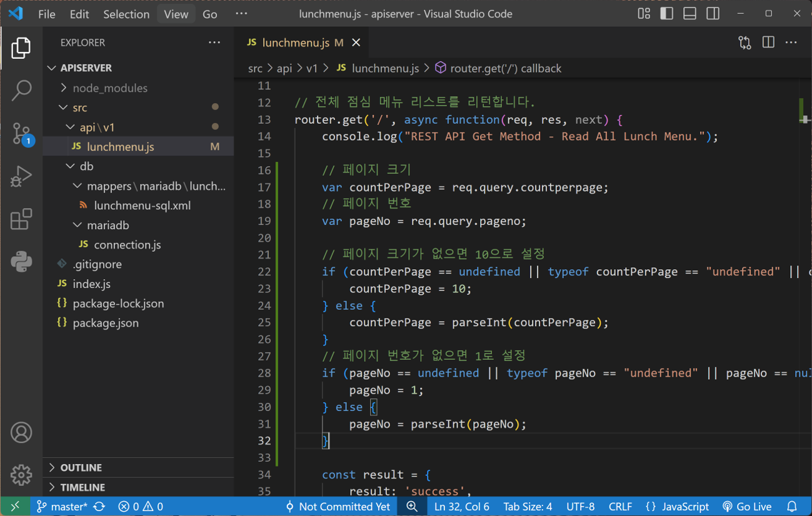Screen dimensions: 812x516
Task: Change file encoding UTF-8
Action: pyautogui.click(x=581, y=507)
